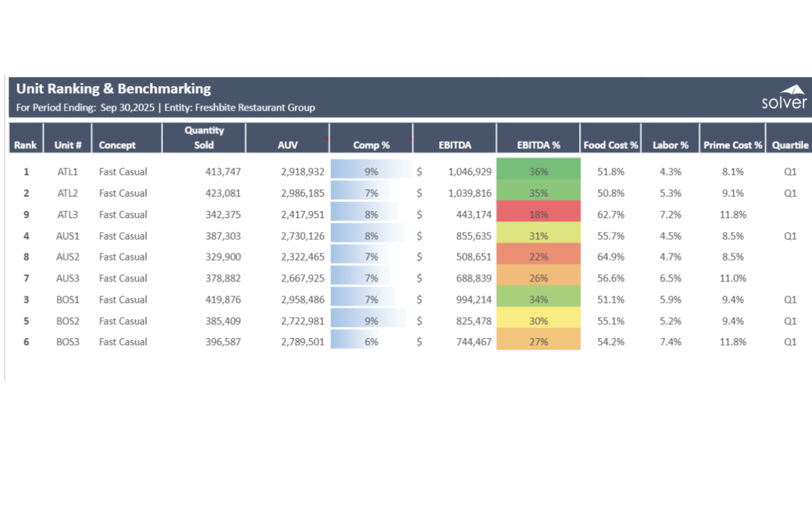Click the AUV column header
Screen dimensions: 812x508
coord(288,145)
